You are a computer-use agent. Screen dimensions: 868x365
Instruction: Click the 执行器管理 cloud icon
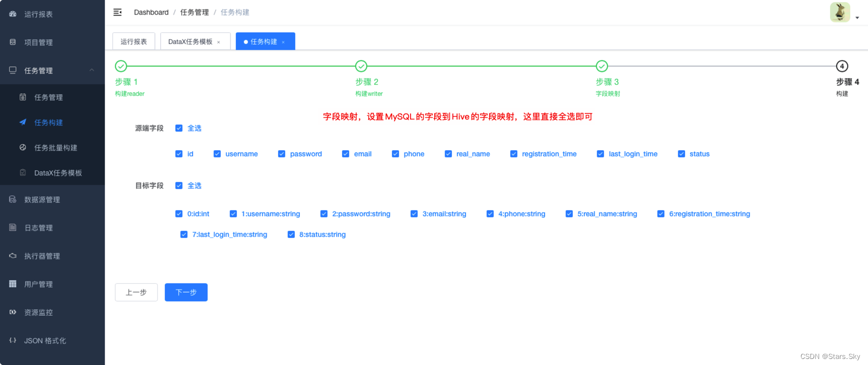[x=13, y=256]
